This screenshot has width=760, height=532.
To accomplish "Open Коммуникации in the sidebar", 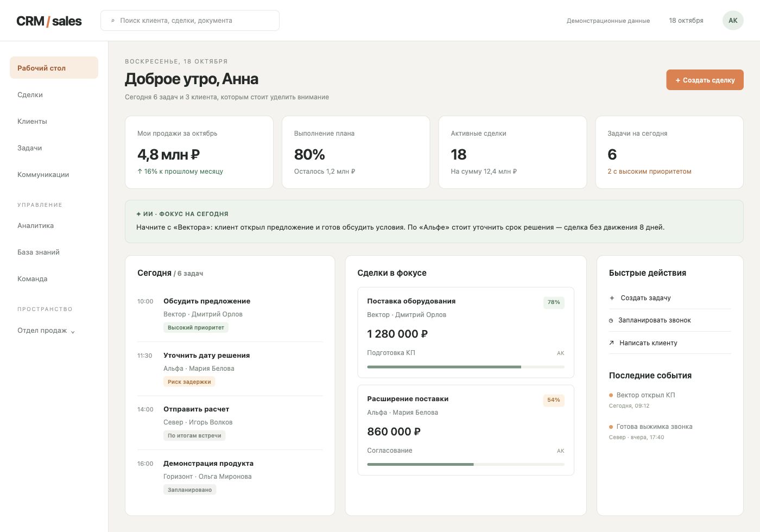I will pos(54,174).
